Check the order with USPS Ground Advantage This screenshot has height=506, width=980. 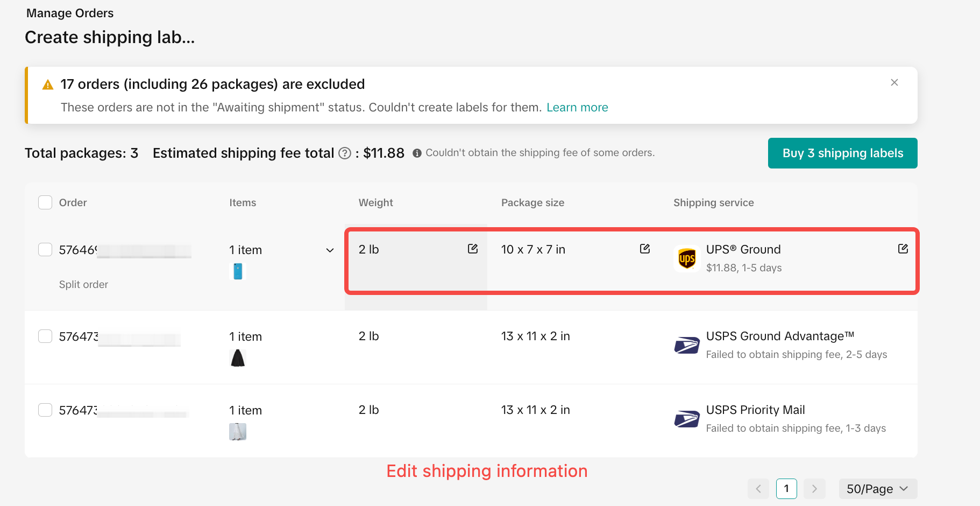(45, 336)
